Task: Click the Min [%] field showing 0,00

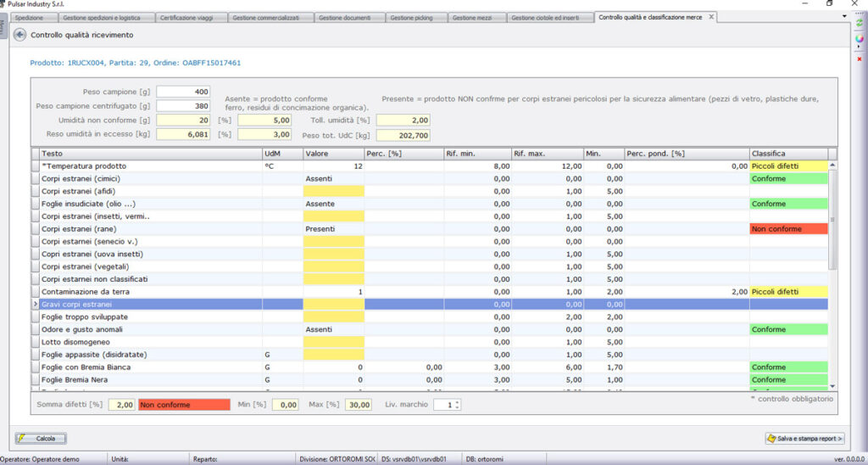Action: click(x=285, y=405)
